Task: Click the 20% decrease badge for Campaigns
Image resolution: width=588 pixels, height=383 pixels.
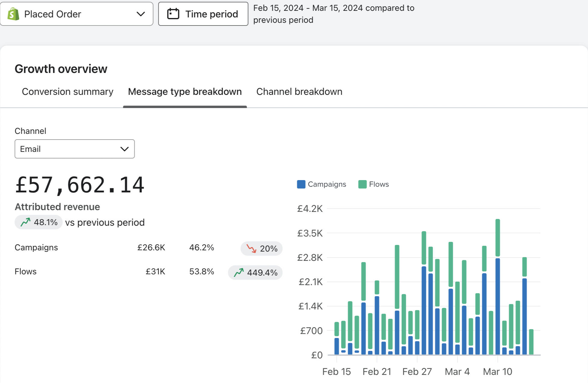Action: coord(261,249)
